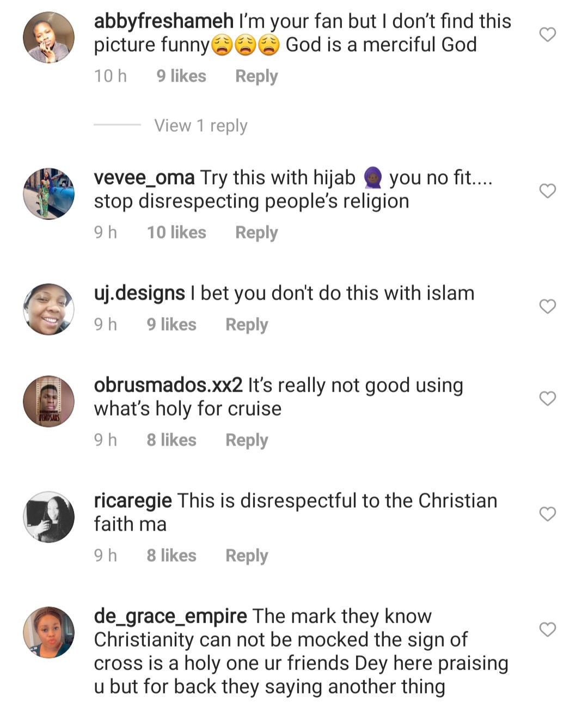Viewport: 588px width, 707px height.
Task: Expand View 1 reply under abbyfreshameh
Action: coord(200,126)
